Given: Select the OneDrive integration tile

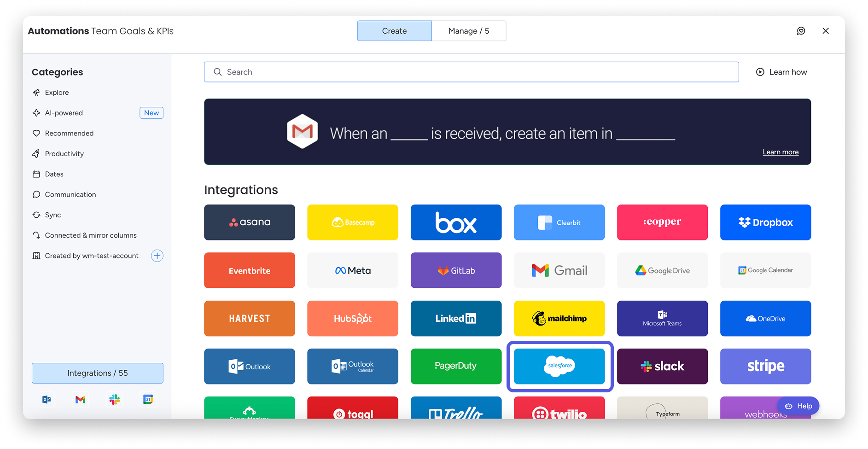Looking at the screenshot, I should tap(765, 318).
